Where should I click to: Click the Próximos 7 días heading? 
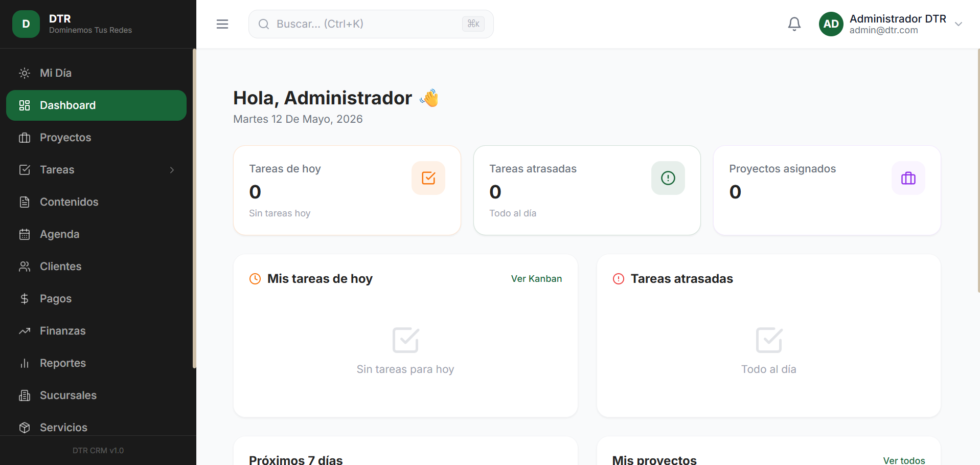click(296, 460)
